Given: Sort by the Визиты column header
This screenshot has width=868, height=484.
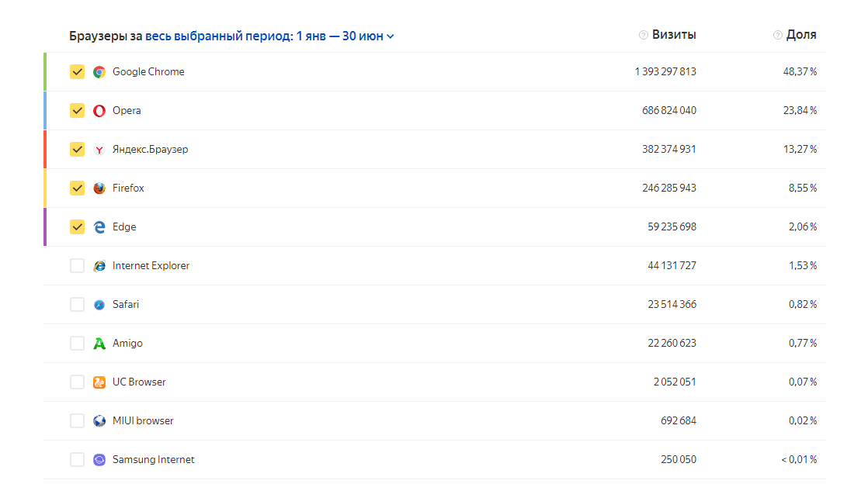Looking at the screenshot, I should 674,35.
